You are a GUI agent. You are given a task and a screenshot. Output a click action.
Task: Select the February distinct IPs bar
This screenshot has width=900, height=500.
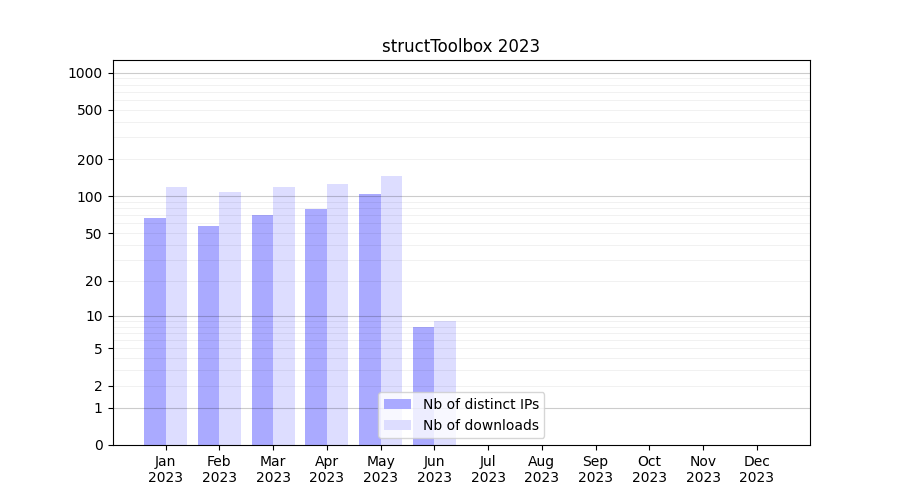click(208, 335)
